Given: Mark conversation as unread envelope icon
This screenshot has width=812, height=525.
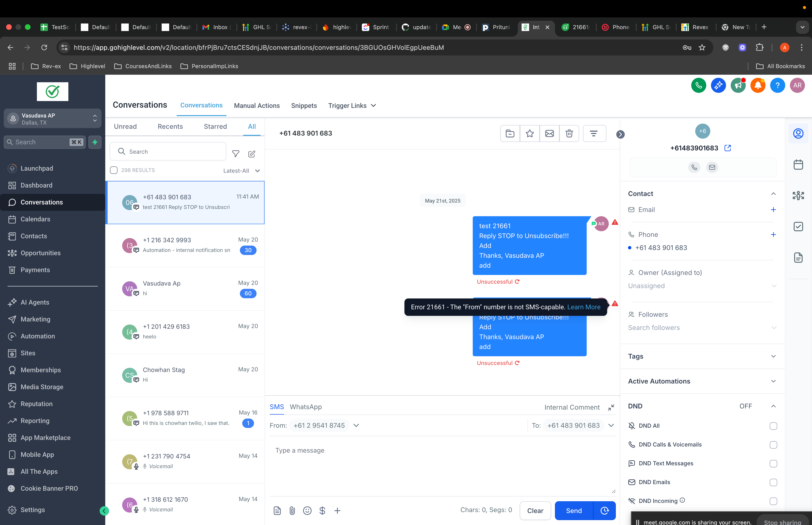Looking at the screenshot, I should click(x=550, y=133).
